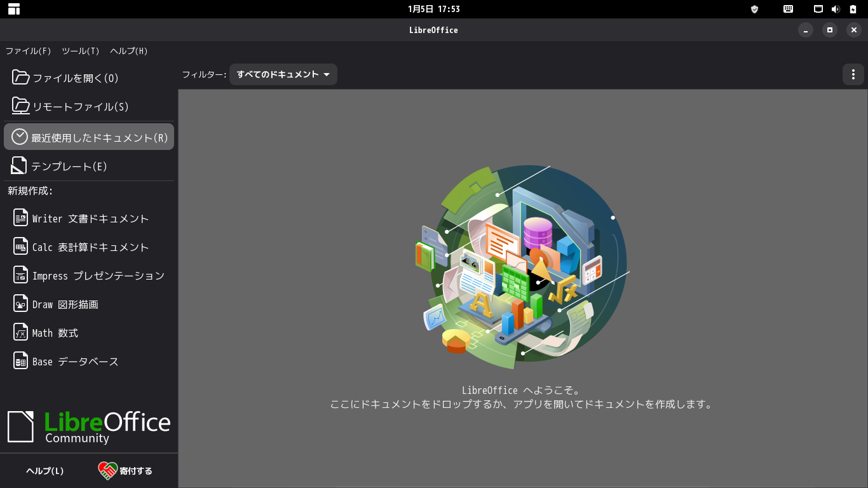Open the three-dot actions menu

coord(853,74)
